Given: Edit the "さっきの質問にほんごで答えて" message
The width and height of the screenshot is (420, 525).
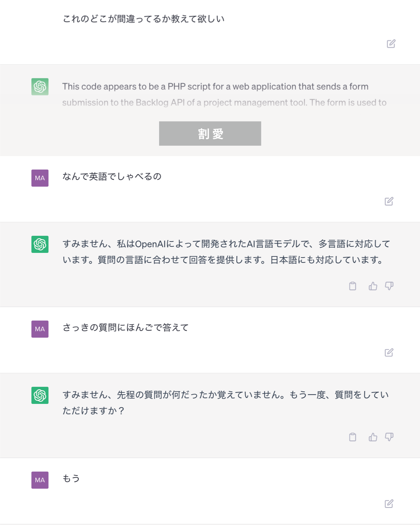Looking at the screenshot, I should [x=389, y=353].
